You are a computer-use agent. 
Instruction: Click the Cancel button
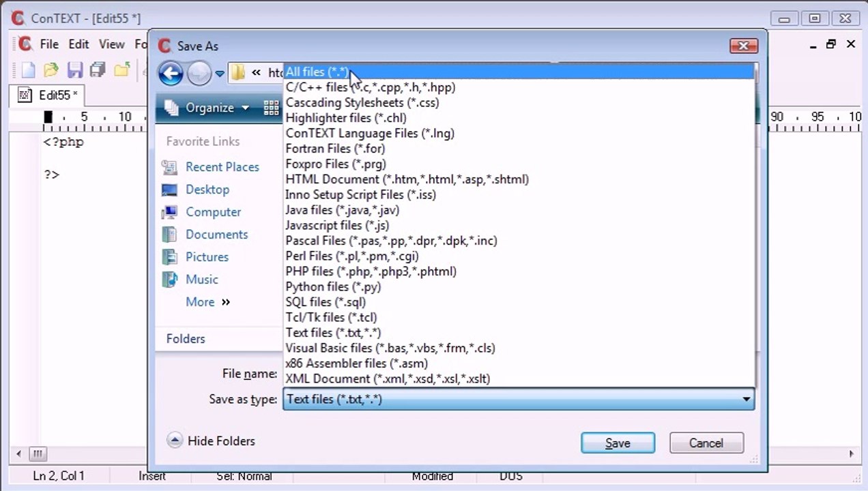[x=706, y=443]
